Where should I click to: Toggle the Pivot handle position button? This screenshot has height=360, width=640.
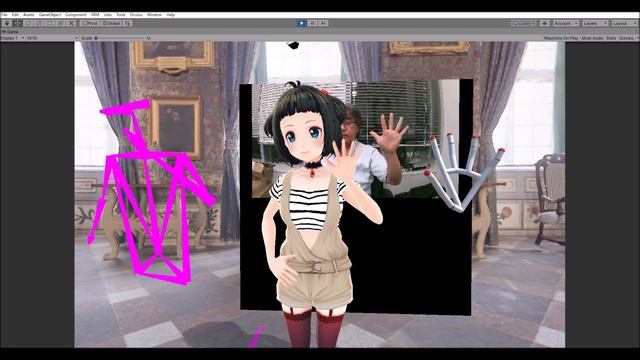pyautogui.click(x=90, y=23)
